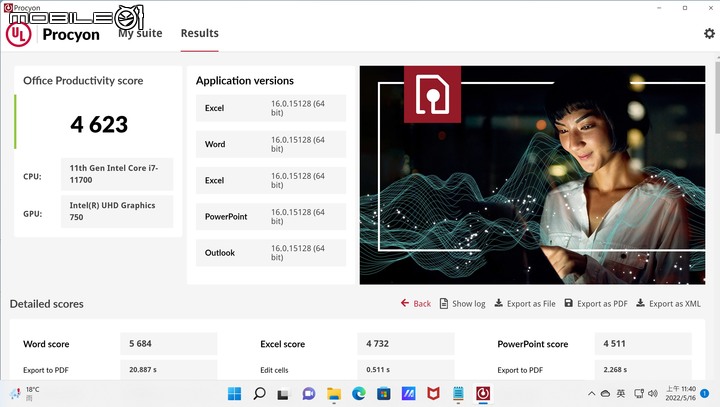Viewport: 720px width, 407px height.
Task: Click Export as File
Action: point(525,303)
